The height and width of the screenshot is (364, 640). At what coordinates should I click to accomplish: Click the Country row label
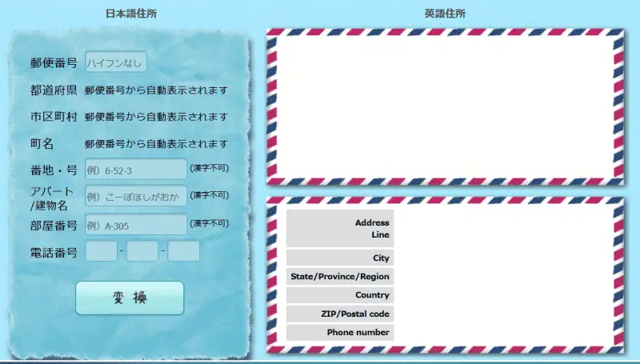click(340, 295)
